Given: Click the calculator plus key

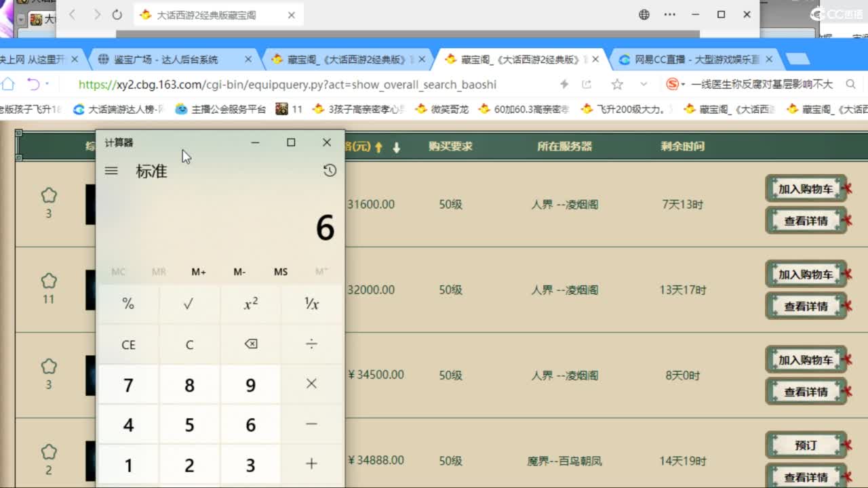Looking at the screenshot, I should tap(311, 464).
